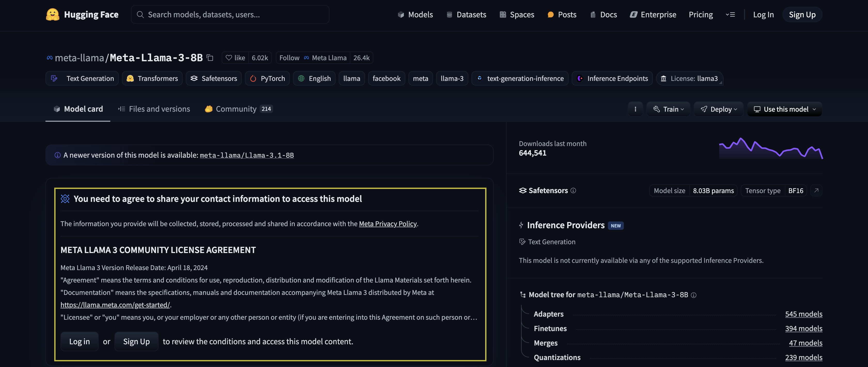Open Posts in the top navigation

562,14
